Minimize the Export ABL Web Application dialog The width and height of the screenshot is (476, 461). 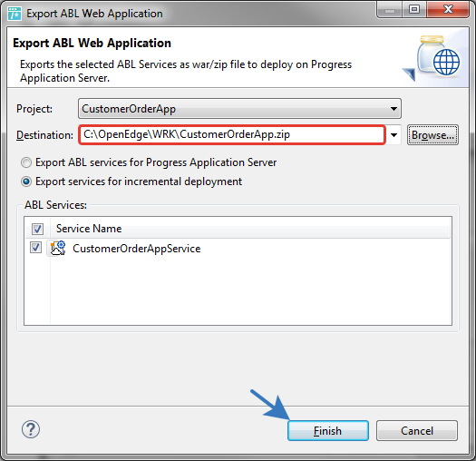point(390,10)
